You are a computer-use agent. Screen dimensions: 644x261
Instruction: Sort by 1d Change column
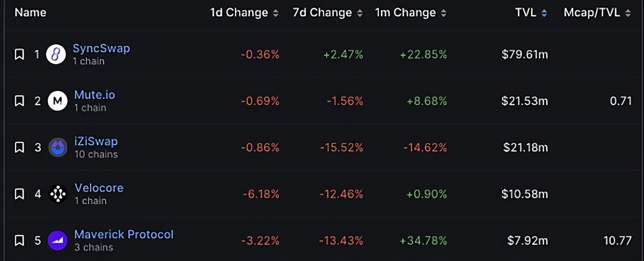coord(244,13)
